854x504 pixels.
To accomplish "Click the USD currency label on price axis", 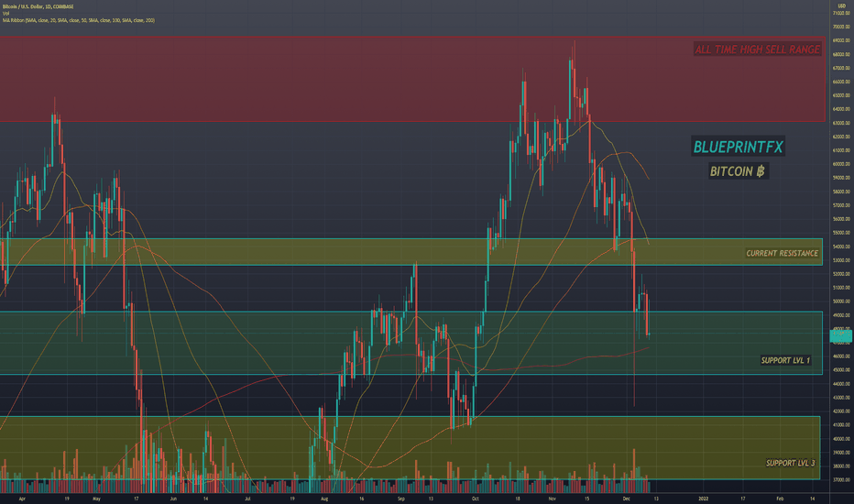I will 841,5.
